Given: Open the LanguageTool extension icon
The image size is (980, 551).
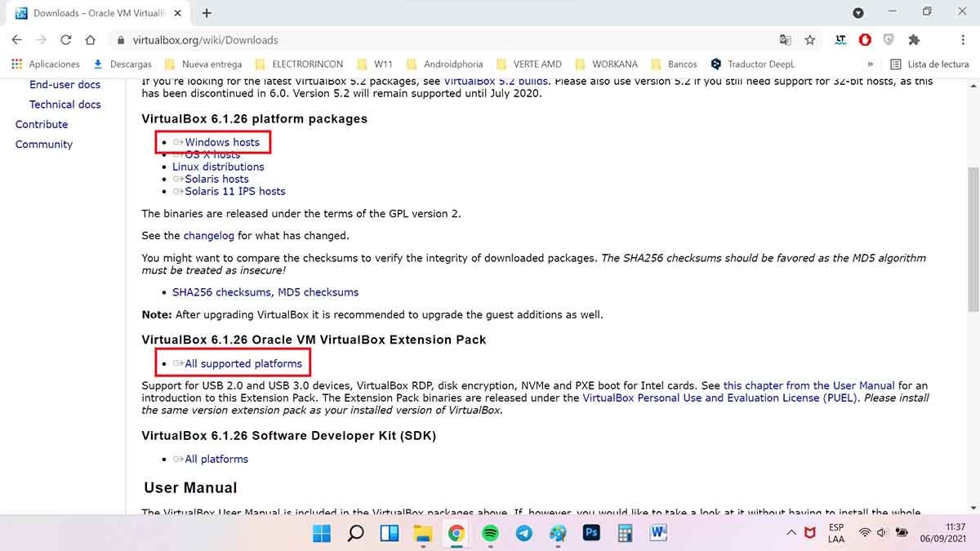Looking at the screenshot, I should [840, 40].
